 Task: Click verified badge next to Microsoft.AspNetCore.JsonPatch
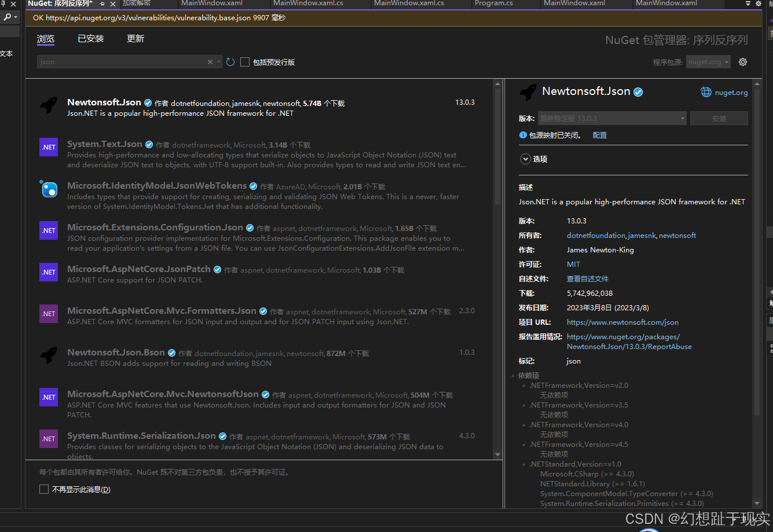[217, 269]
